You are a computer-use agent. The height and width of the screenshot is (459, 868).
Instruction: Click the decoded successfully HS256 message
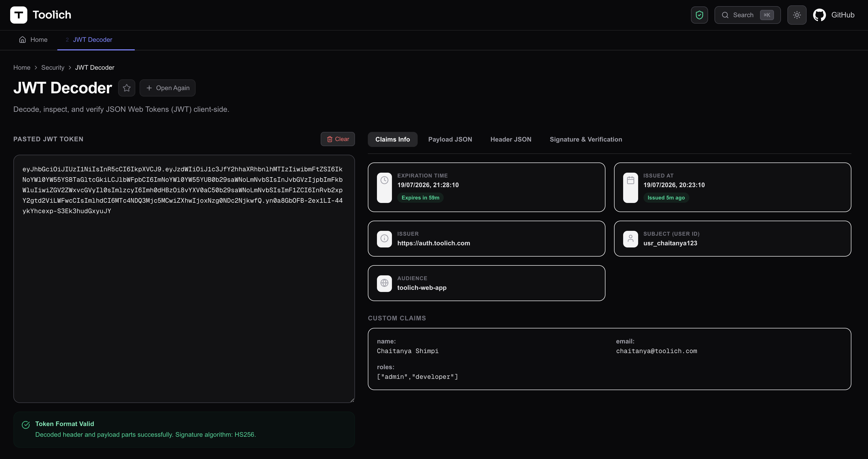(x=145, y=435)
